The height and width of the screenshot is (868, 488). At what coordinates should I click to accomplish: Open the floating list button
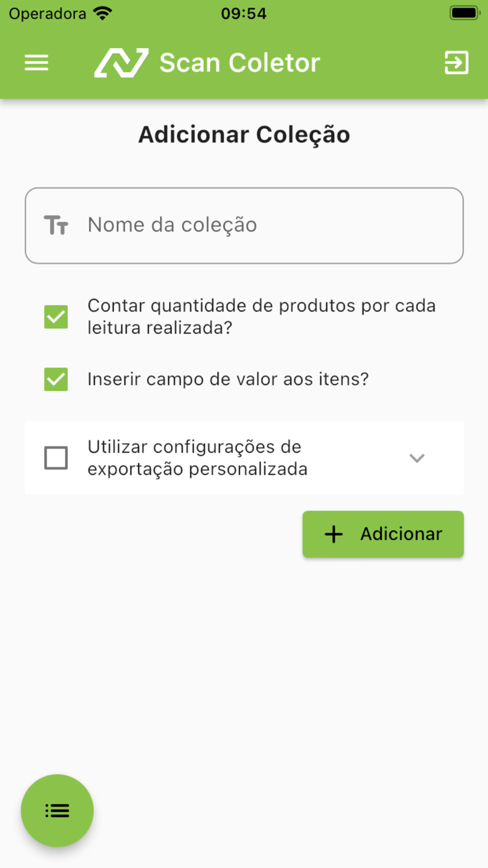(x=57, y=810)
